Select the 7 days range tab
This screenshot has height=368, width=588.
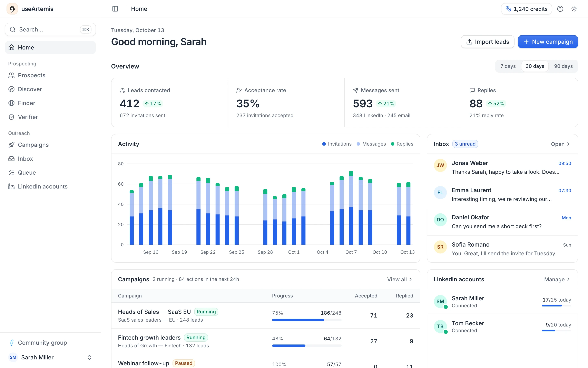[508, 66]
